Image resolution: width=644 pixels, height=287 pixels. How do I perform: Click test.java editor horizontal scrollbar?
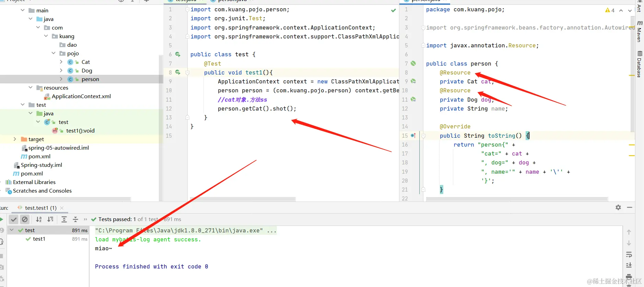click(243, 199)
